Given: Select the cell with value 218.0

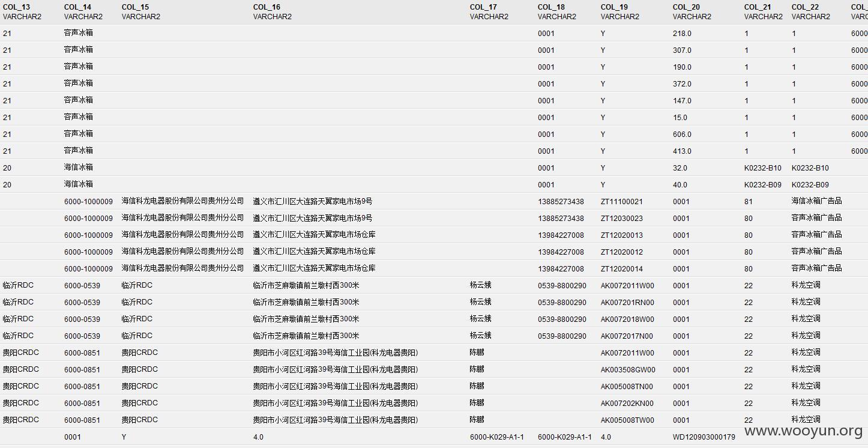Looking at the screenshot, I should tap(683, 34).
